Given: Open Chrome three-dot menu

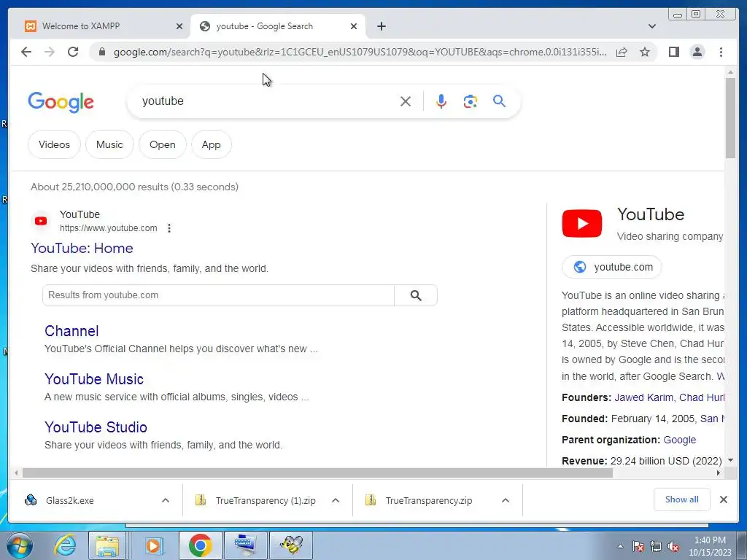Looking at the screenshot, I should tap(721, 52).
